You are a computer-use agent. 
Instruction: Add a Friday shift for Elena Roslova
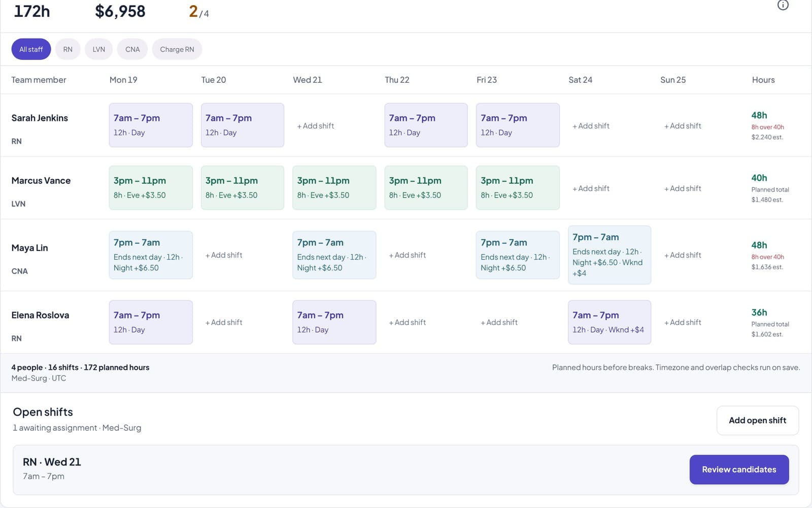coord(499,322)
